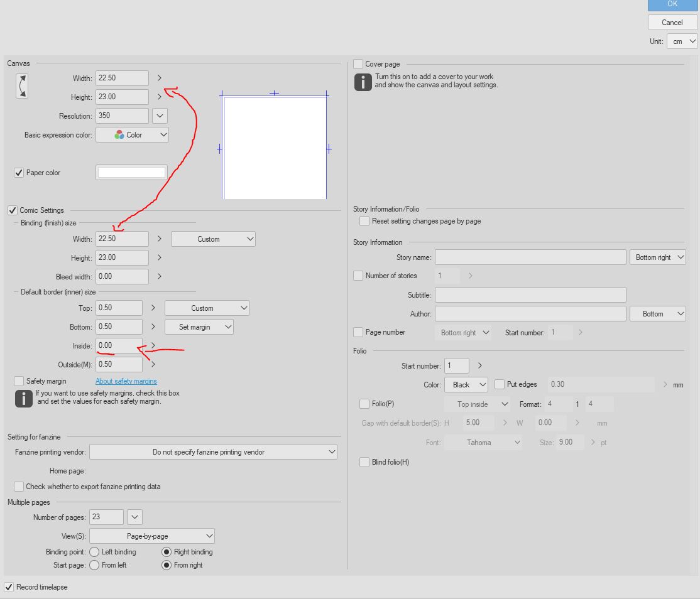Viewport: 700px width, 599px height.
Task: Select From left start page
Action: (94, 565)
